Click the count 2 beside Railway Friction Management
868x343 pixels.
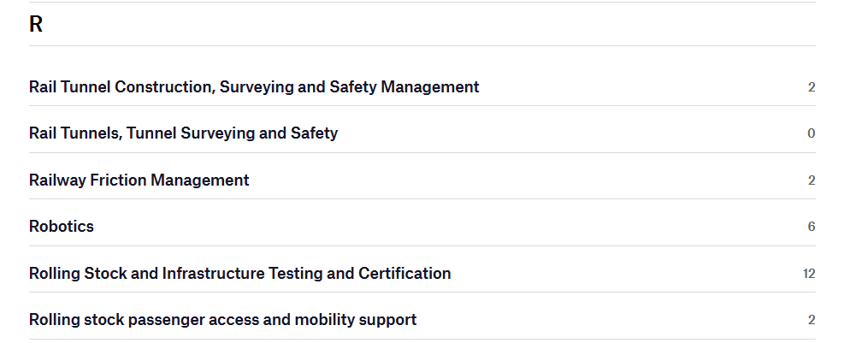811,180
